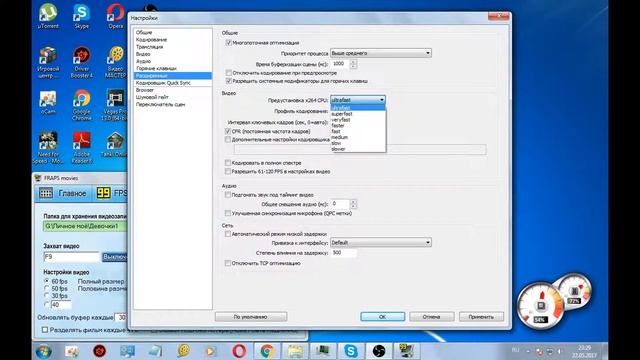Open the Google Chrome desktop shortcut
Screen dimensions: 640x360
pyautogui.click(x=82, y=105)
